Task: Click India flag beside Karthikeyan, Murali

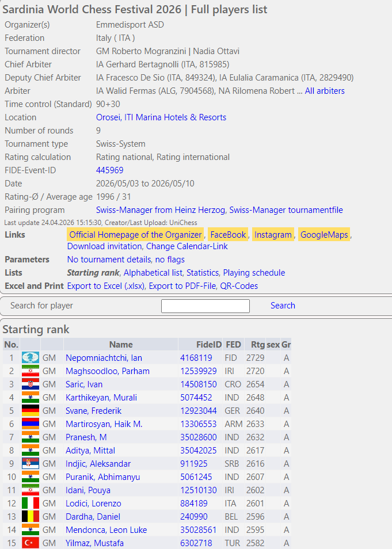Action: click(x=31, y=398)
